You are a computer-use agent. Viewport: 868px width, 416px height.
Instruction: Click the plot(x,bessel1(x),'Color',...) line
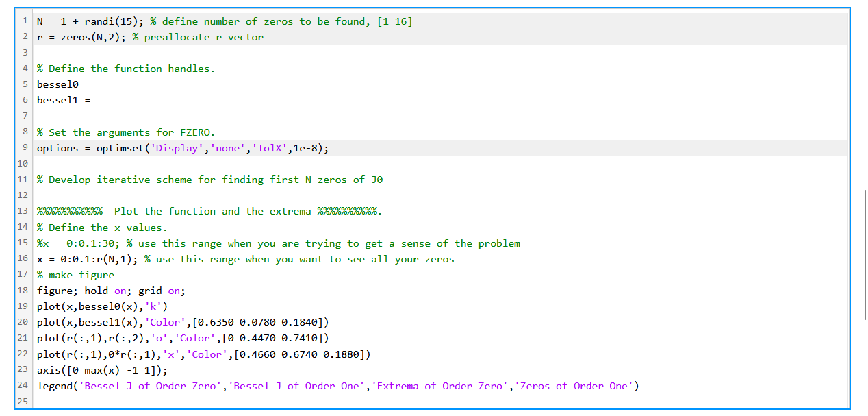[x=183, y=322]
